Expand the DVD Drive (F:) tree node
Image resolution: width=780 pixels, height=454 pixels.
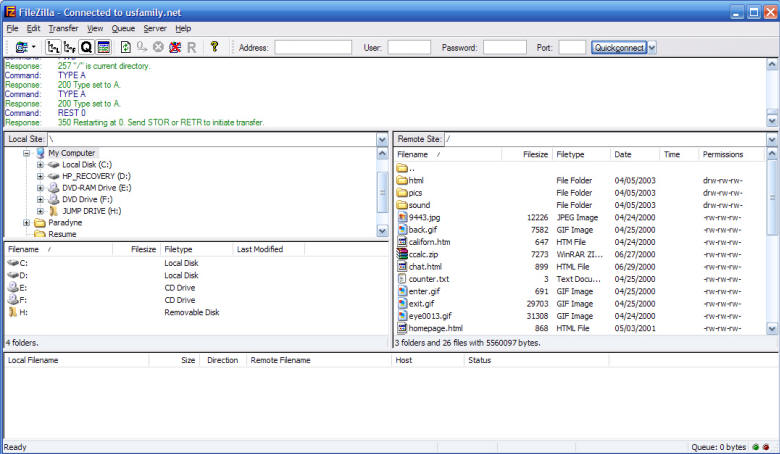click(x=40, y=199)
